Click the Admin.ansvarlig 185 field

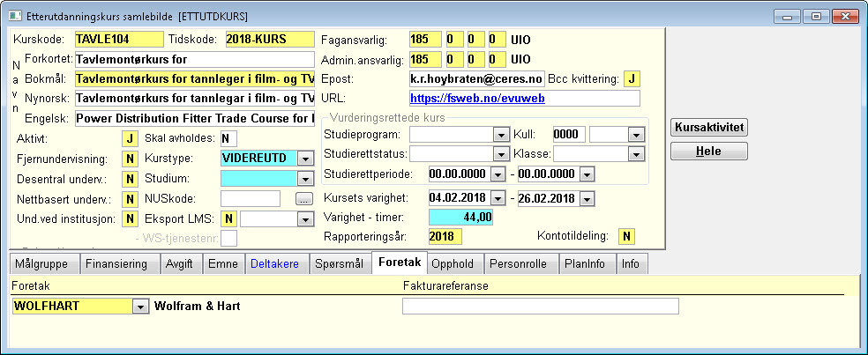[x=426, y=59]
